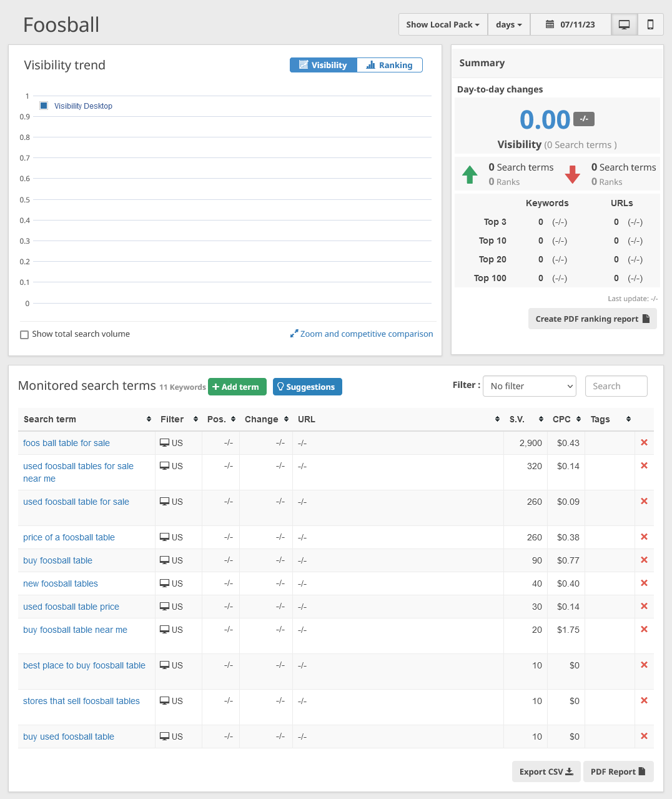Viewport: 672px width, 799px height.
Task: Open the date picker showing 07/11/23
Action: 570,25
